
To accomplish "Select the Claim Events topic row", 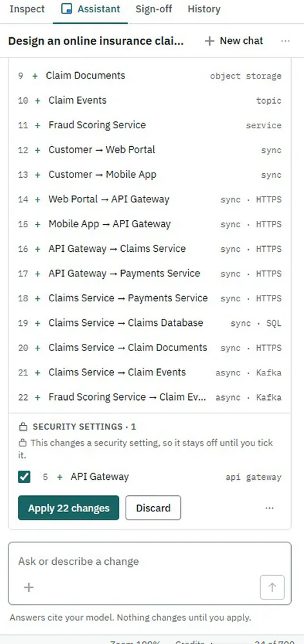I will 149,100.
